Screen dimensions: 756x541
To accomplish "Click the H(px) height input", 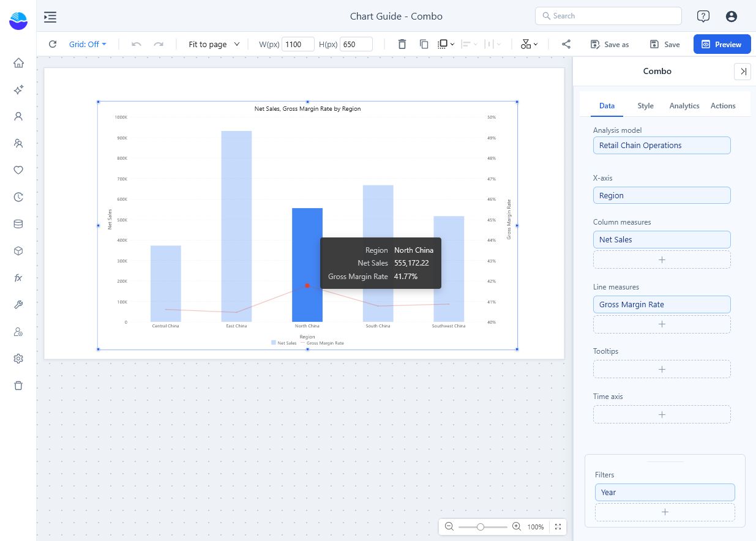I will pos(356,44).
